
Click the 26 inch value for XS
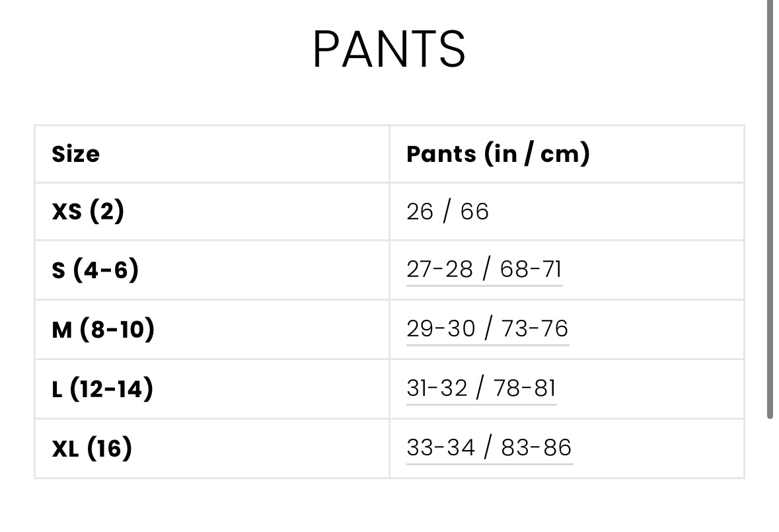point(420,212)
